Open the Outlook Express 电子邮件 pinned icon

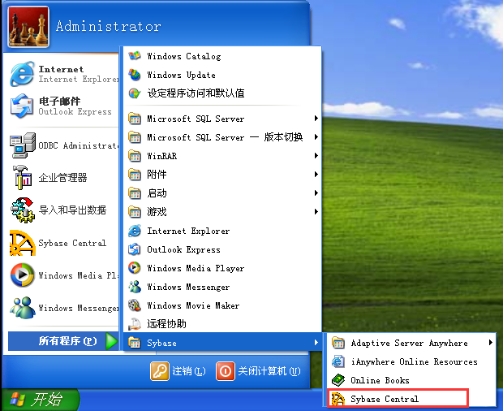click(22, 106)
